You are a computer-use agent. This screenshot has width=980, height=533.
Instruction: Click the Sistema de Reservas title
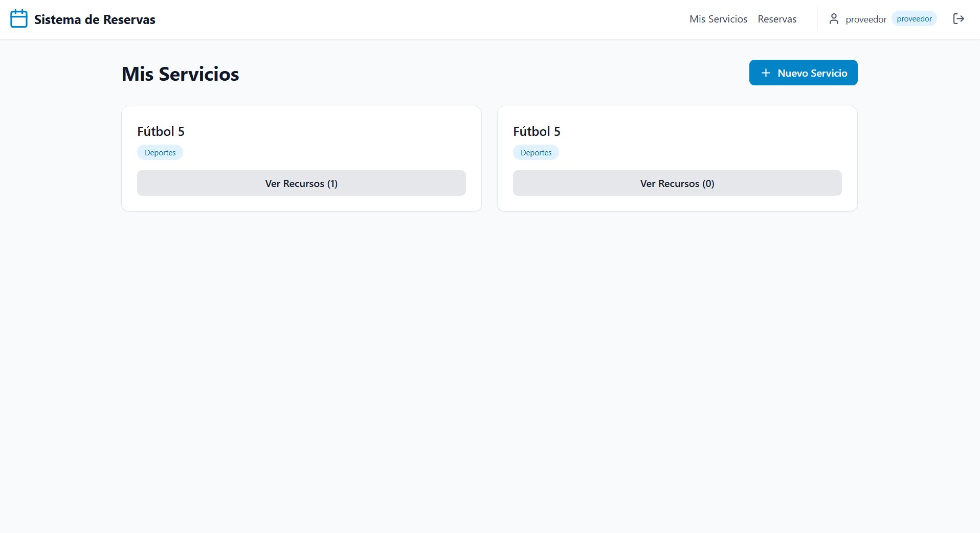tap(95, 19)
